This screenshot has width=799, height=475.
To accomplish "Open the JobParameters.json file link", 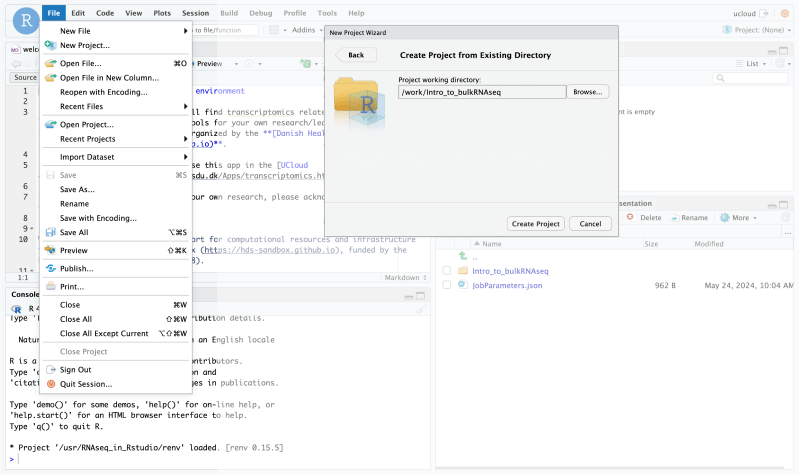I will pyautogui.click(x=507, y=285).
